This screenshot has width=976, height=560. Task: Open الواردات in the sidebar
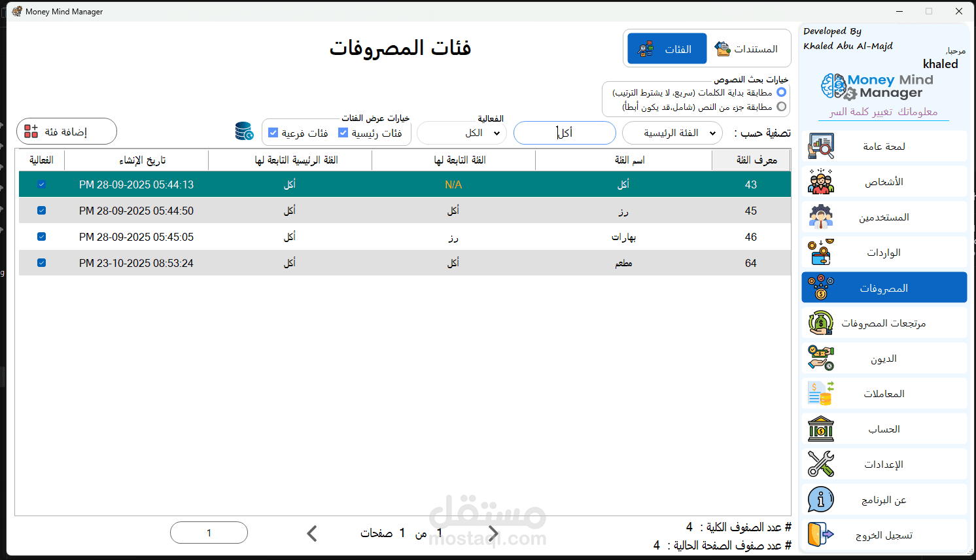884,252
